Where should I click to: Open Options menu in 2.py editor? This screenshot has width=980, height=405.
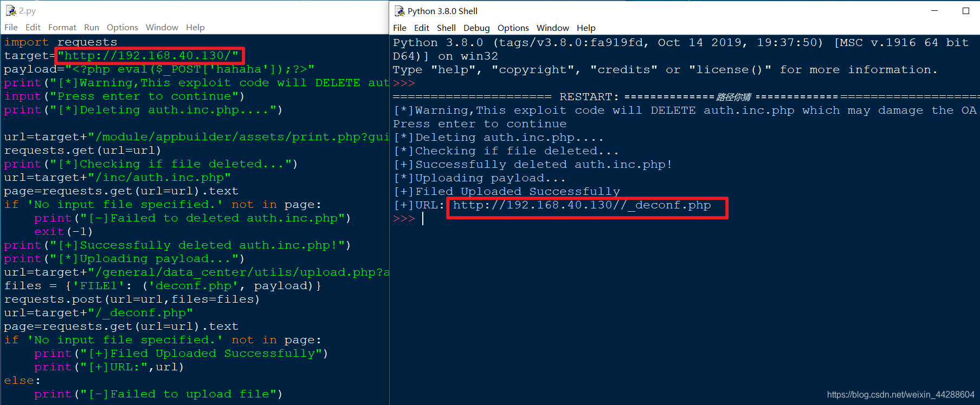coord(122,27)
